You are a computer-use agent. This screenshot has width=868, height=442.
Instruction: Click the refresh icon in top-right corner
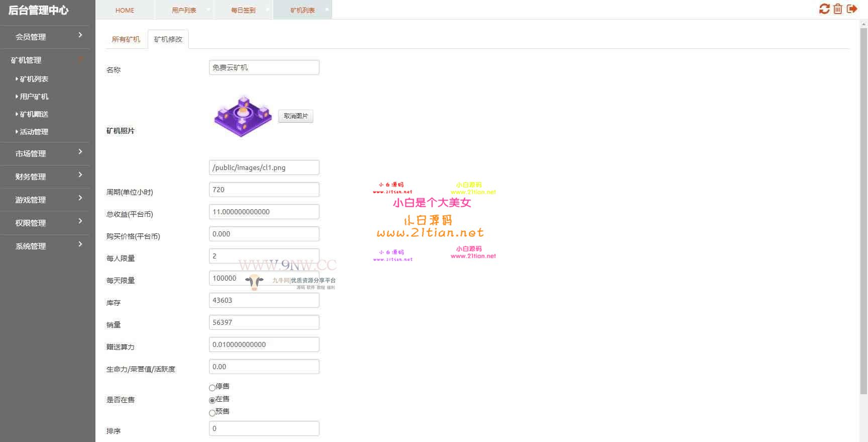pyautogui.click(x=824, y=9)
